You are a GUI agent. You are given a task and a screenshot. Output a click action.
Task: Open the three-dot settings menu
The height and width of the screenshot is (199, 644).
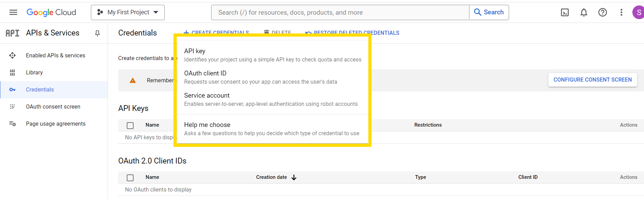click(x=621, y=13)
